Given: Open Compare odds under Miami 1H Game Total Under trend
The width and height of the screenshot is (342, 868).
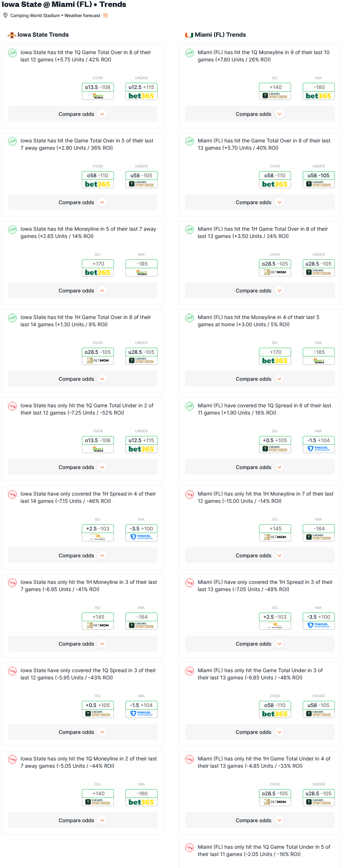Looking at the screenshot, I should coord(260,820).
